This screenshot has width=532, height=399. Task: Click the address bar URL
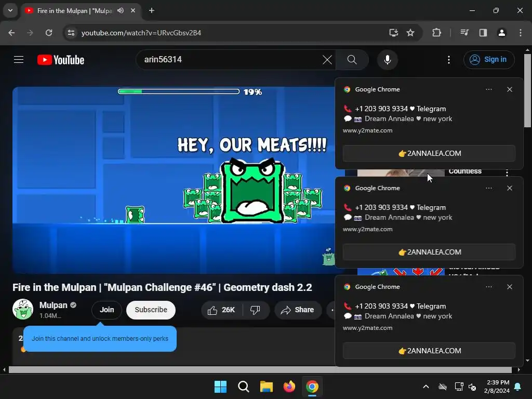141,33
